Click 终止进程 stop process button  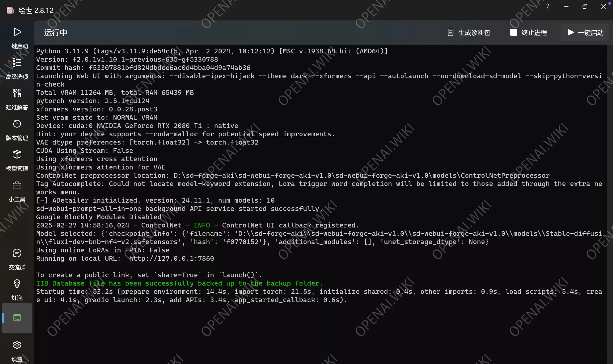[x=528, y=32]
